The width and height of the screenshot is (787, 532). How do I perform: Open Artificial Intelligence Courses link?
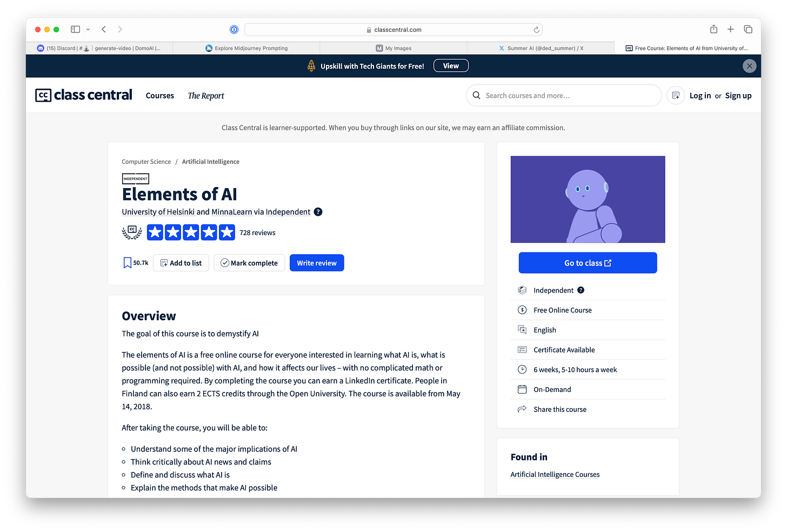point(555,474)
